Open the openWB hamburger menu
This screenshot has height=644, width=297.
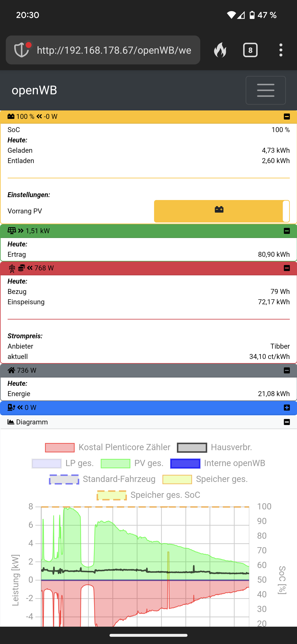click(x=265, y=90)
